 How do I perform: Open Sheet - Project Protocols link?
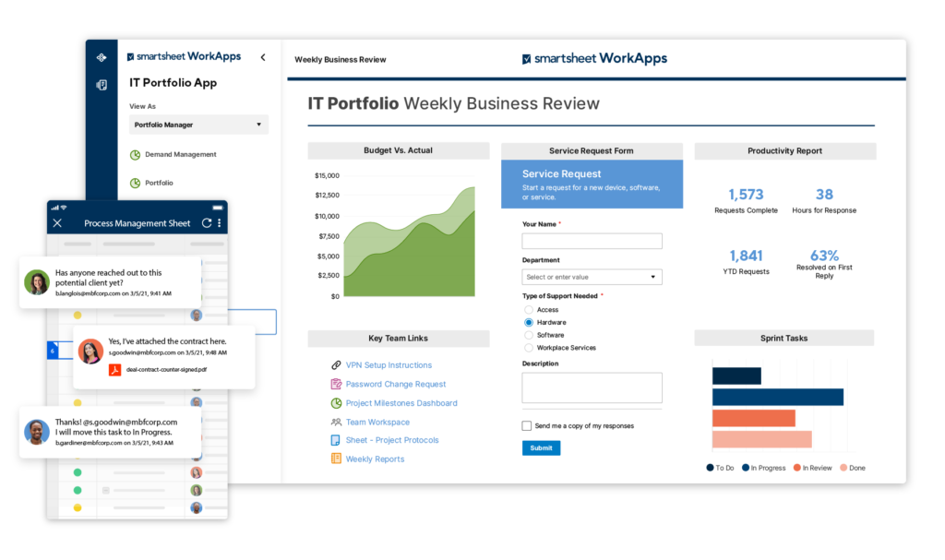click(392, 440)
